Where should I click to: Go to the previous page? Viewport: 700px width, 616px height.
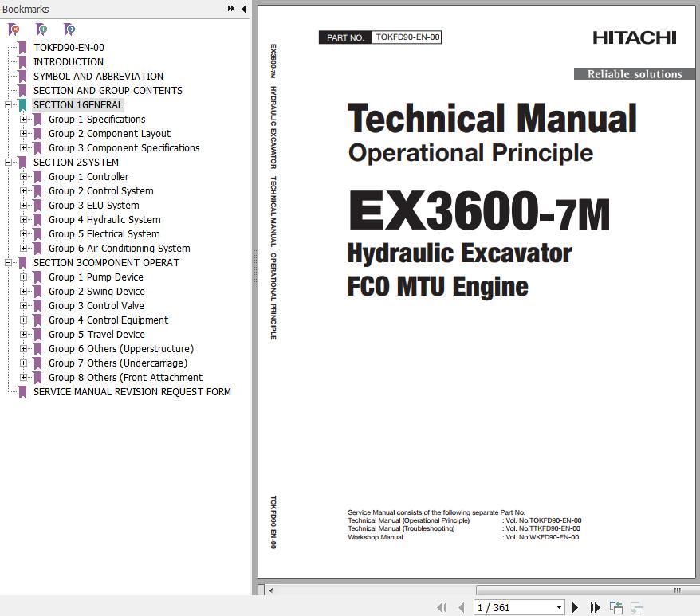coord(462,607)
